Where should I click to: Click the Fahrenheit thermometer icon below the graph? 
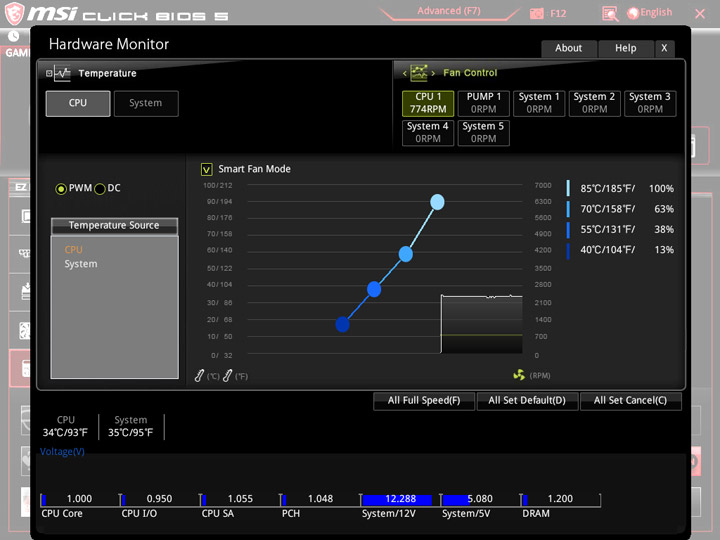pyautogui.click(x=227, y=376)
